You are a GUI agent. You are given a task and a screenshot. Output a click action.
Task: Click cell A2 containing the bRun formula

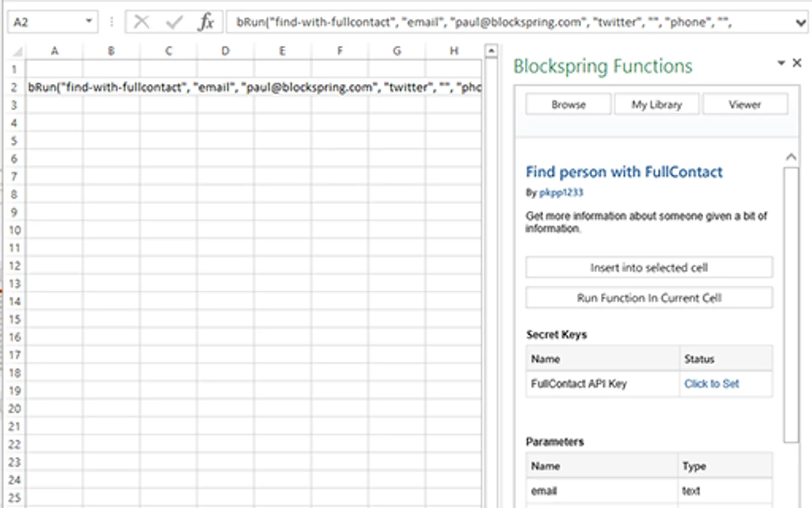tap(55, 87)
